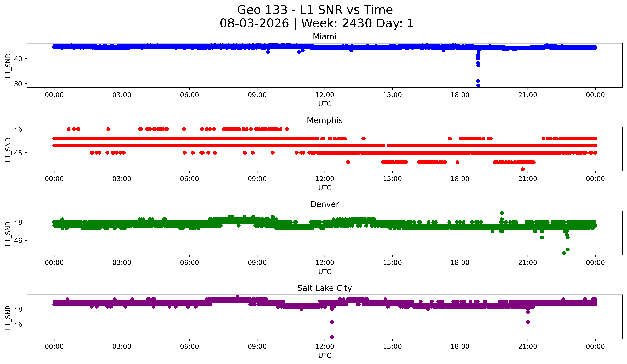Image resolution: width=627 pixels, height=364 pixels.
Task: Click the Memphis subplot title
Action: (324, 120)
